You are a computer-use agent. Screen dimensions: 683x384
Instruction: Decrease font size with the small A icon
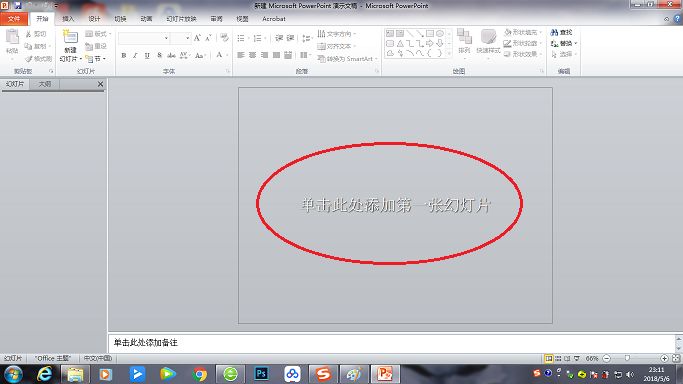coord(208,38)
